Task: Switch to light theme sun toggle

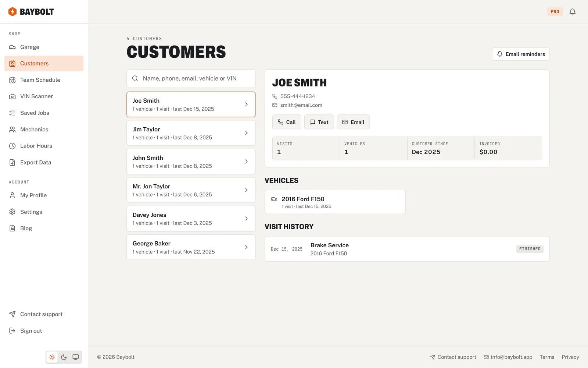Action: (x=52, y=357)
